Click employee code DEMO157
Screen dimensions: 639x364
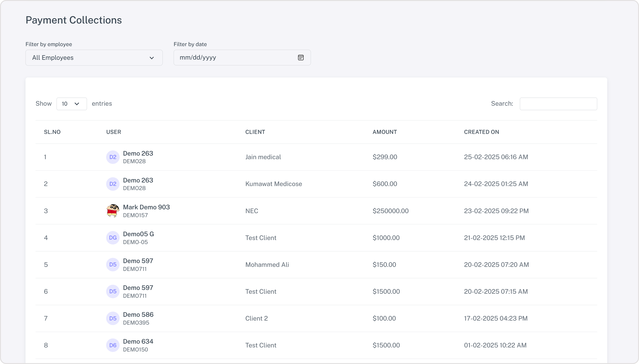[x=135, y=215]
